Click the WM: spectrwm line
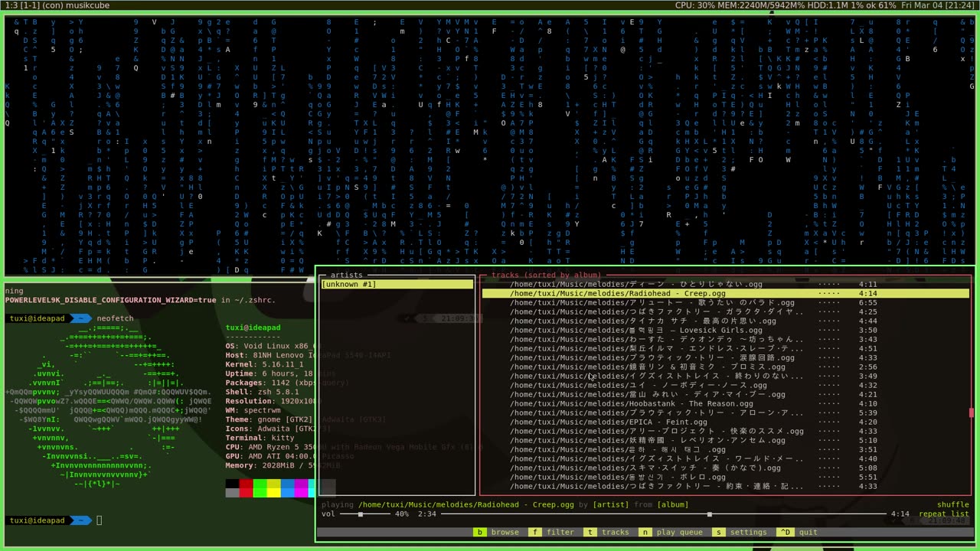980x551 pixels. pyautogui.click(x=255, y=410)
